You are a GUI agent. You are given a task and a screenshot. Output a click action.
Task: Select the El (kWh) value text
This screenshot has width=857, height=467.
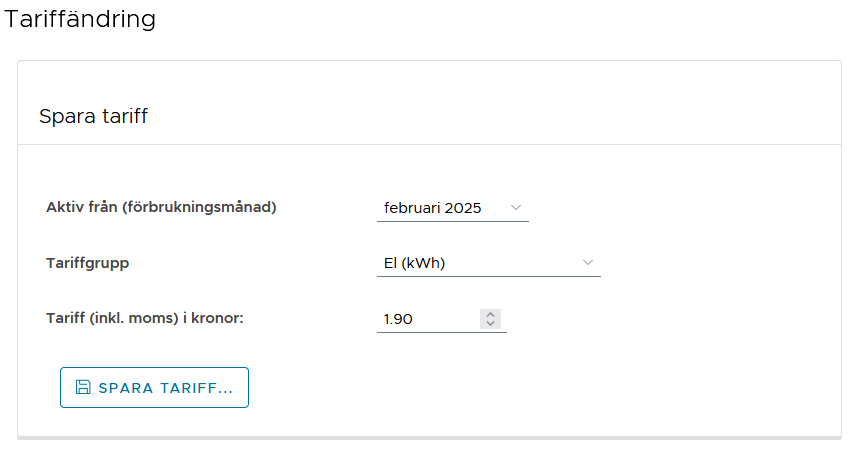pos(414,263)
